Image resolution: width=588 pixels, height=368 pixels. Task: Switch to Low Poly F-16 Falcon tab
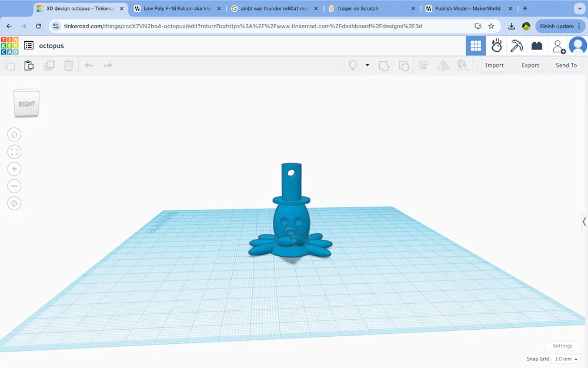click(x=178, y=9)
